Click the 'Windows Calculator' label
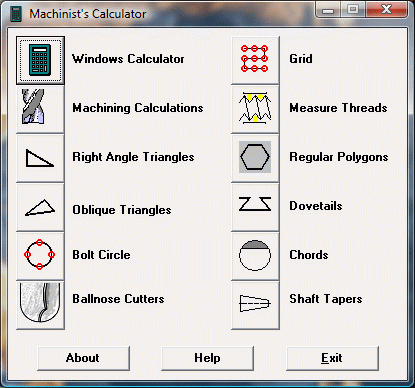This screenshot has height=388, width=415. click(x=128, y=59)
